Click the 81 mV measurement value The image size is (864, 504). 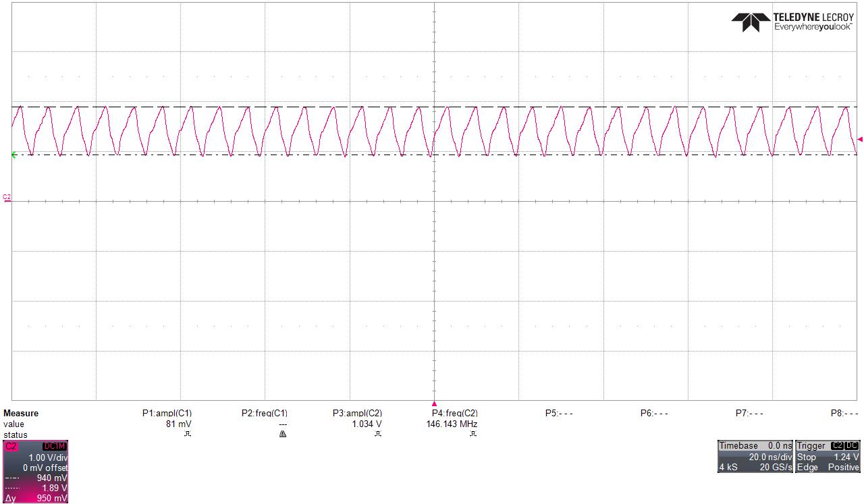pyautogui.click(x=180, y=424)
